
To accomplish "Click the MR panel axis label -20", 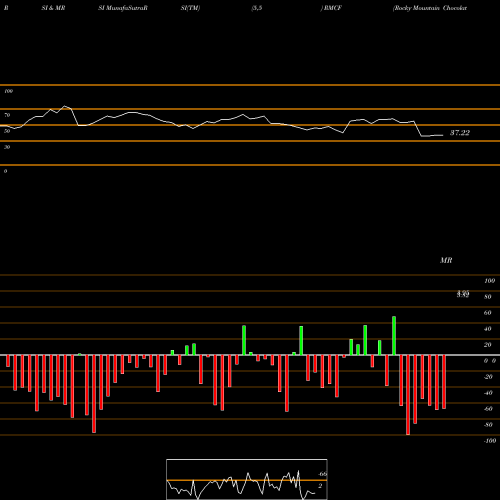I will pyautogui.click(x=488, y=377).
